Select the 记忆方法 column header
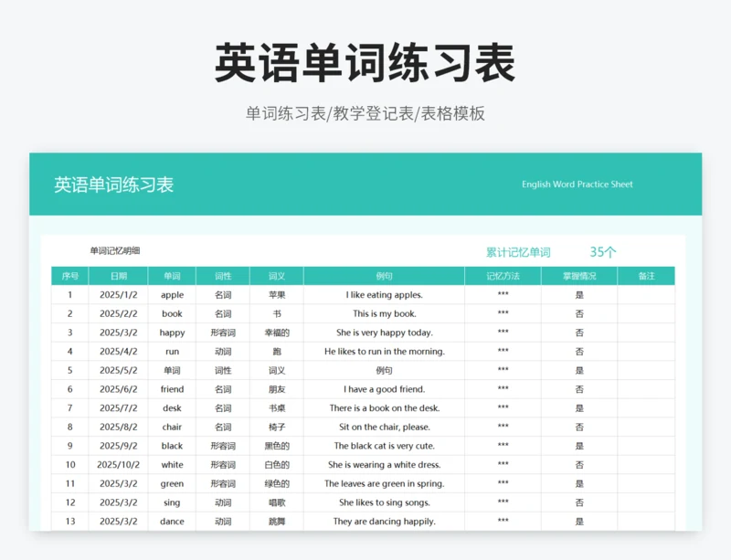The height and width of the screenshot is (560, 731). (503, 276)
